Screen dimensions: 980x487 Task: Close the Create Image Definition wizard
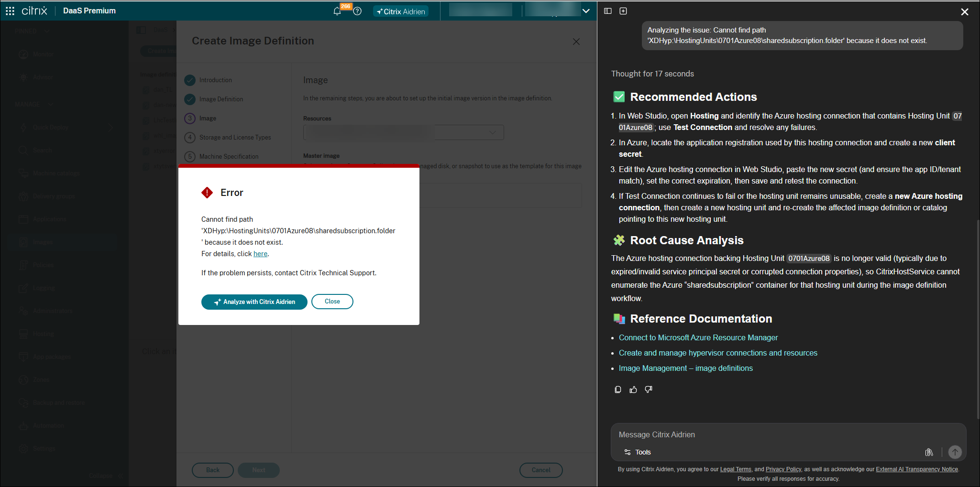pyautogui.click(x=576, y=42)
